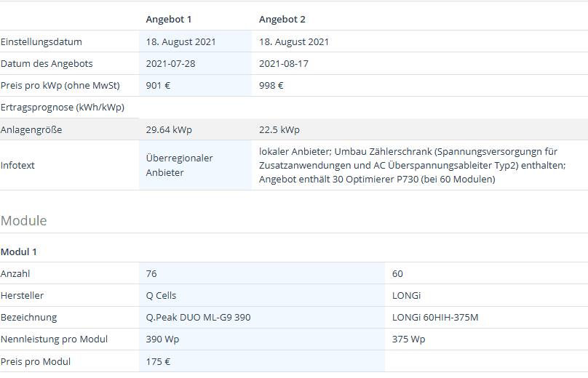This screenshot has height=378, width=588.
Task: Click the 2021-08-17 offer date cell
Action: click(284, 63)
